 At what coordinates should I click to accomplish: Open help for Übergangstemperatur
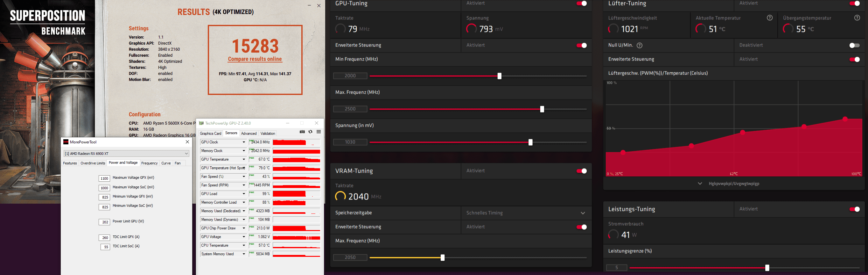[x=857, y=18]
